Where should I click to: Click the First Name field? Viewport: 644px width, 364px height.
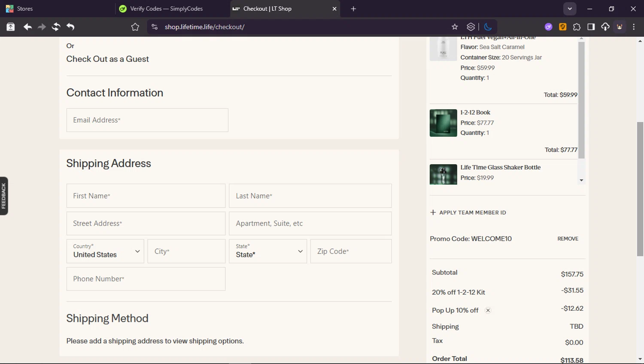[x=146, y=196]
